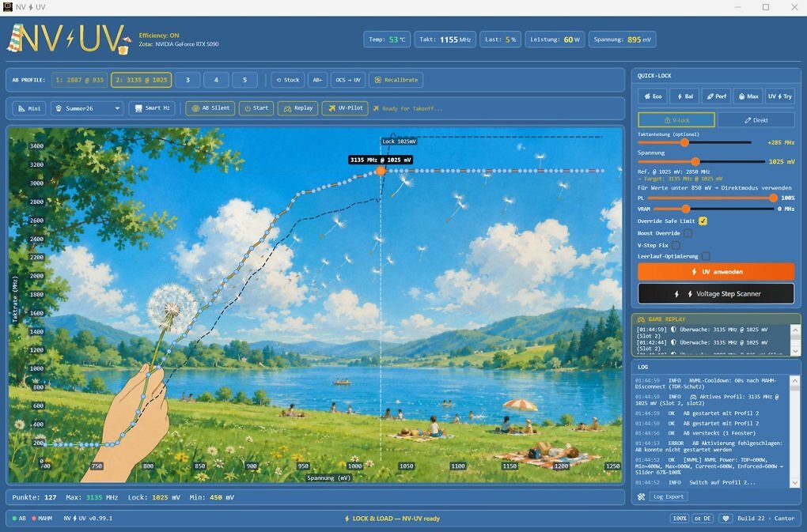This screenshot has height=532, width=807.
Task: Click the NV UV logo
Action: 69,39
